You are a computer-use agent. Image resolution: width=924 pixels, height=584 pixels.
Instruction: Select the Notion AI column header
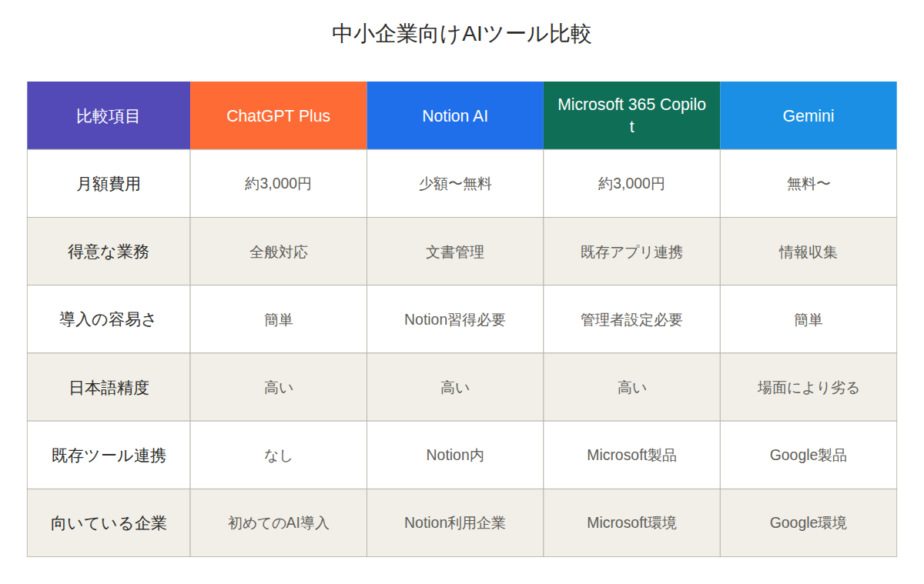pyautogui.click(x=455, y=115)
